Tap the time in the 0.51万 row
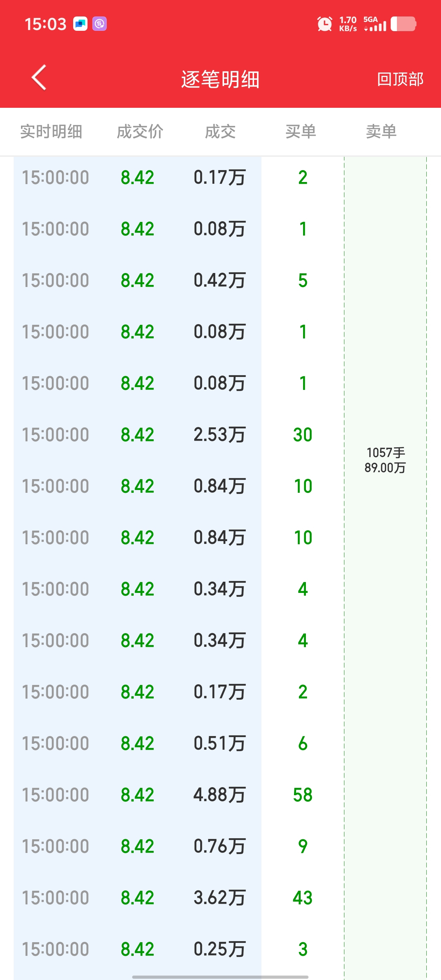441x980 pixels. coord(55,743)
